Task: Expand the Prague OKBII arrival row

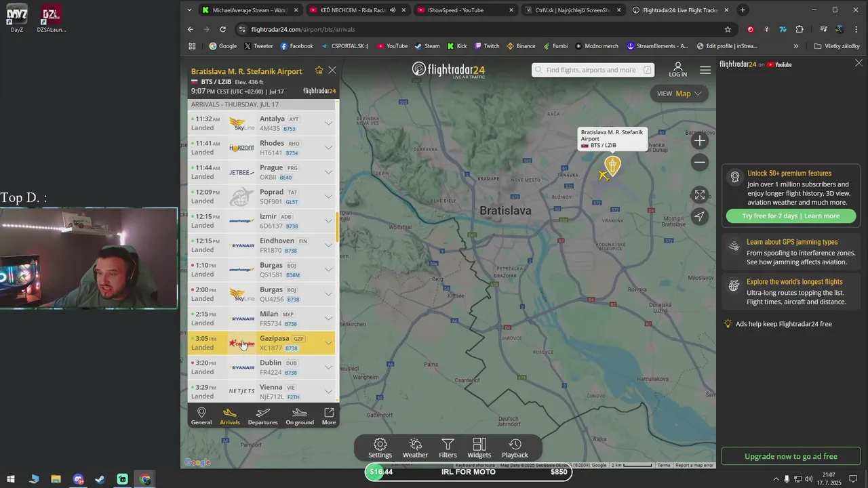Action: point(328,172)
